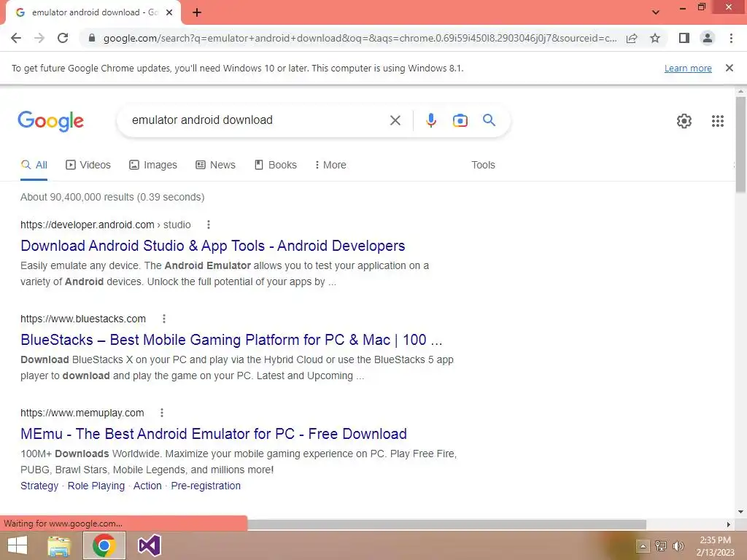747x560 pixels.
Task: Click the scroll down arrow on the vertical scrollbar
Action: (740, 513)
